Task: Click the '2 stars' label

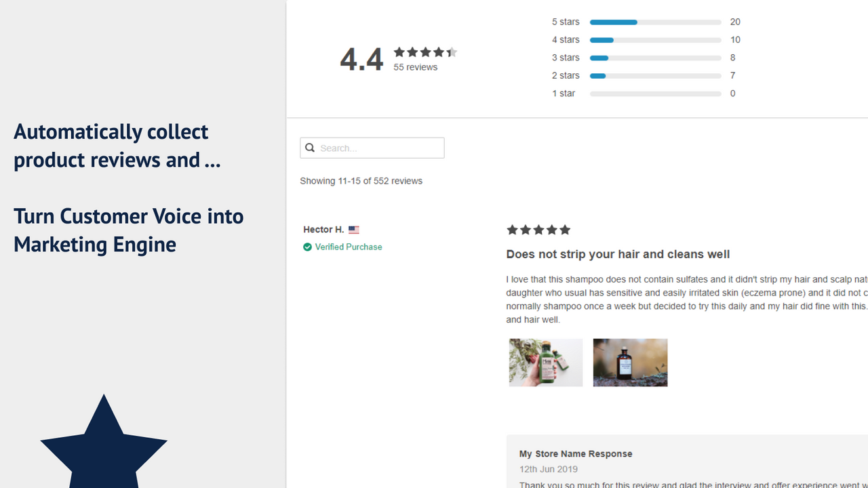Action: tap(566, 75)
